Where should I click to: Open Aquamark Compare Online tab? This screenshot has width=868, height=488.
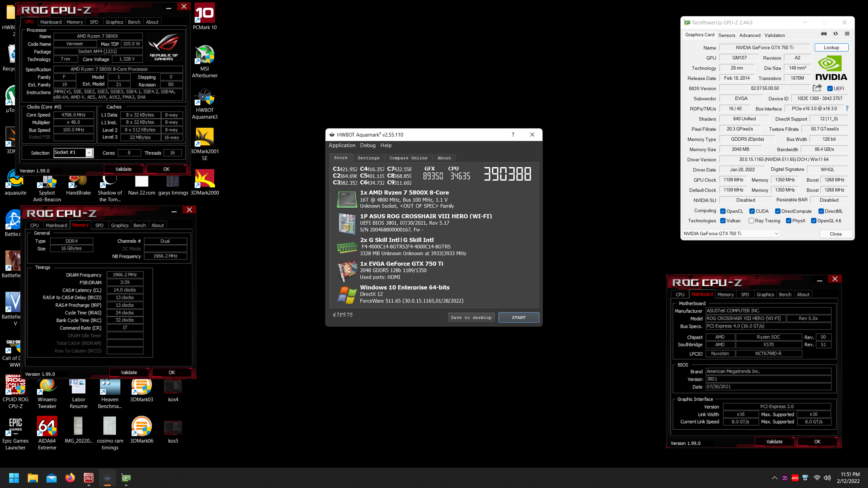click(x=408, y=158)
